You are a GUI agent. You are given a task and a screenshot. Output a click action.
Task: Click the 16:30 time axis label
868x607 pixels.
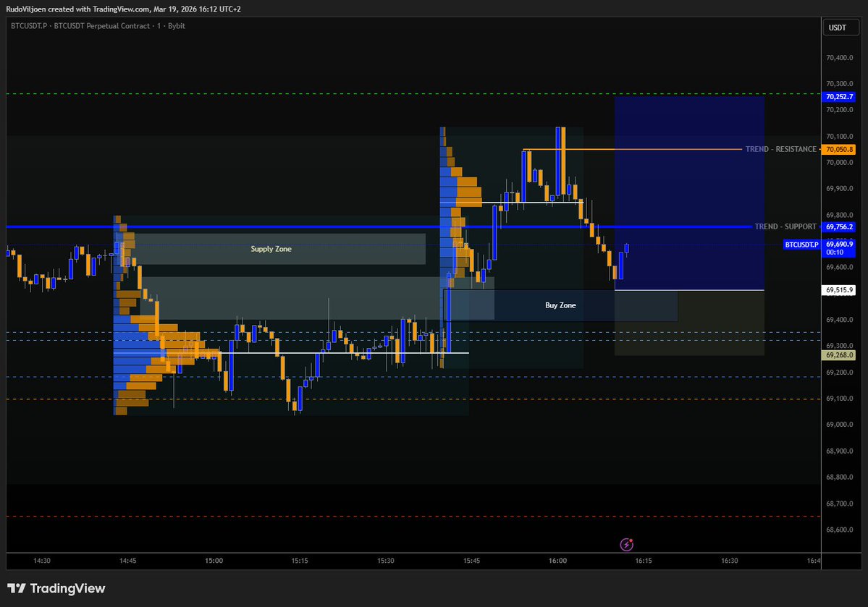tap(730, 561)
